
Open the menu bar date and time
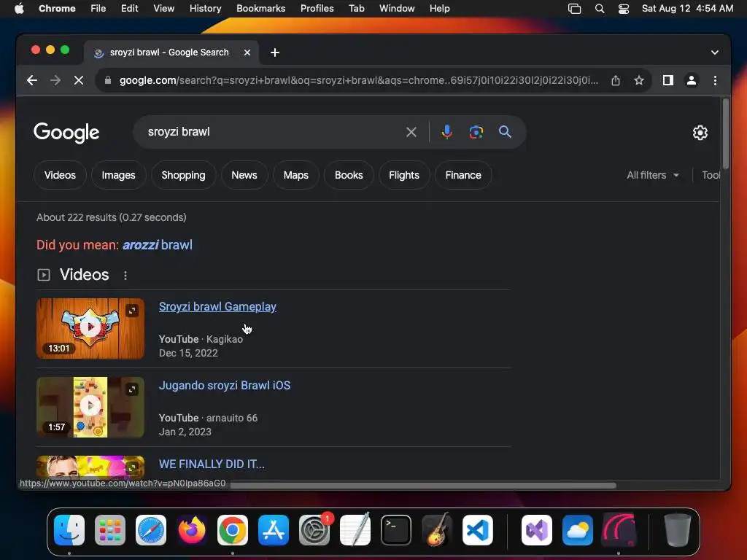pos(687,9)
